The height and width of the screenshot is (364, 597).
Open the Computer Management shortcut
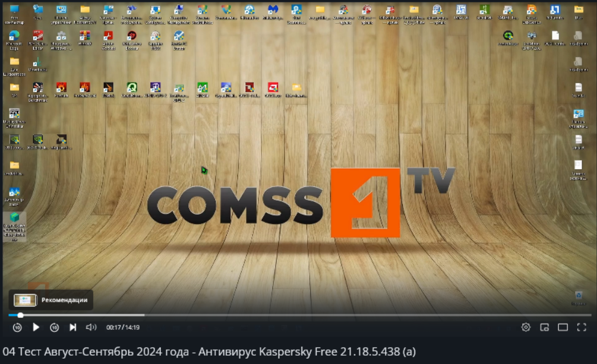tap(179, 14)
